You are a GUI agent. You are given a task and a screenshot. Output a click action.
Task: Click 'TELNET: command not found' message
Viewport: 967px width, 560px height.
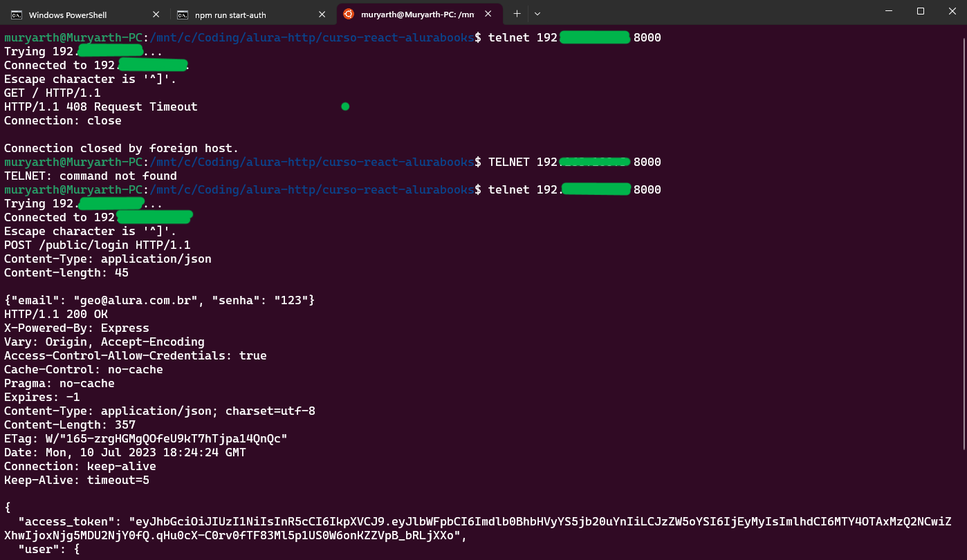click(91, 176)
